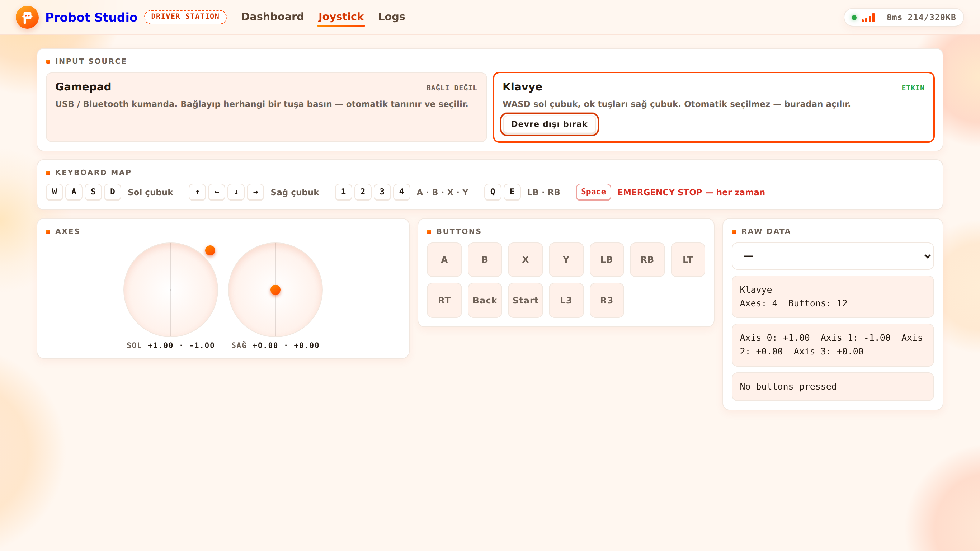This screenshot has height=551, width=980.
Task: Click the left arrow key icon
Action: [217, 192]
